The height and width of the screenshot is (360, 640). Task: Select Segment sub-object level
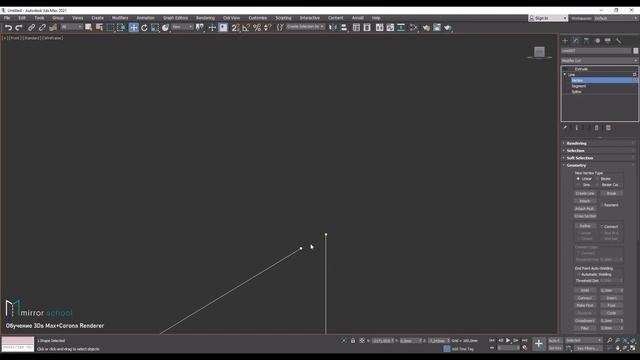click(x=579, y=86)
